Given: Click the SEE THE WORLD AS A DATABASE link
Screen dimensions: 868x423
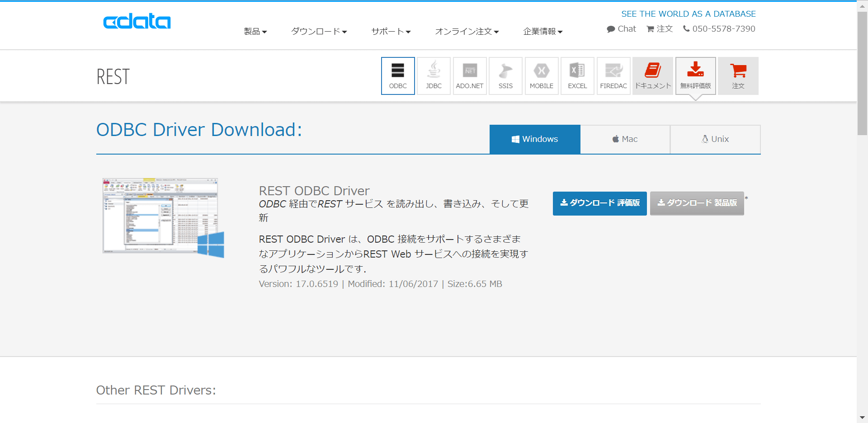Looking at the screenshot, I should [x=689, y=14].
